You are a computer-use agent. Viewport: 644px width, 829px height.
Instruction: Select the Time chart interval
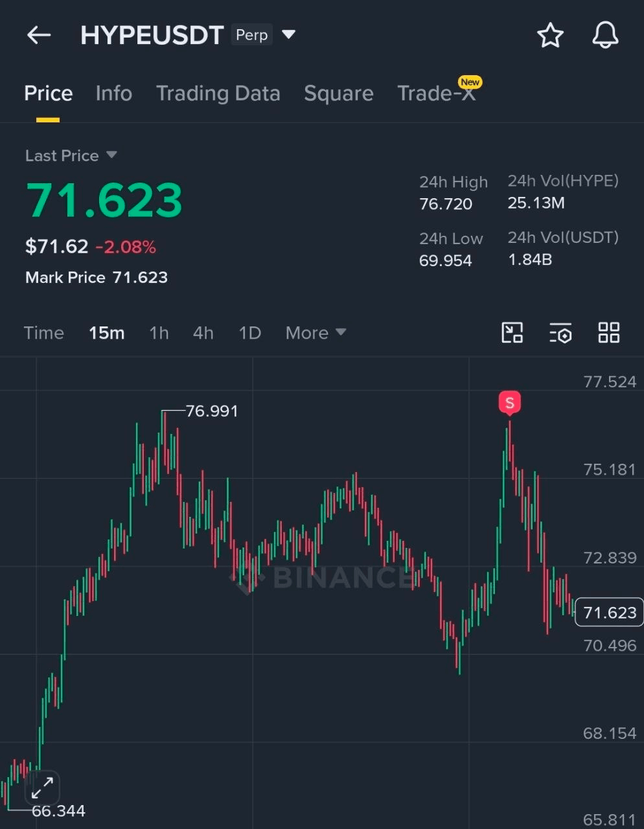[44, 333]
